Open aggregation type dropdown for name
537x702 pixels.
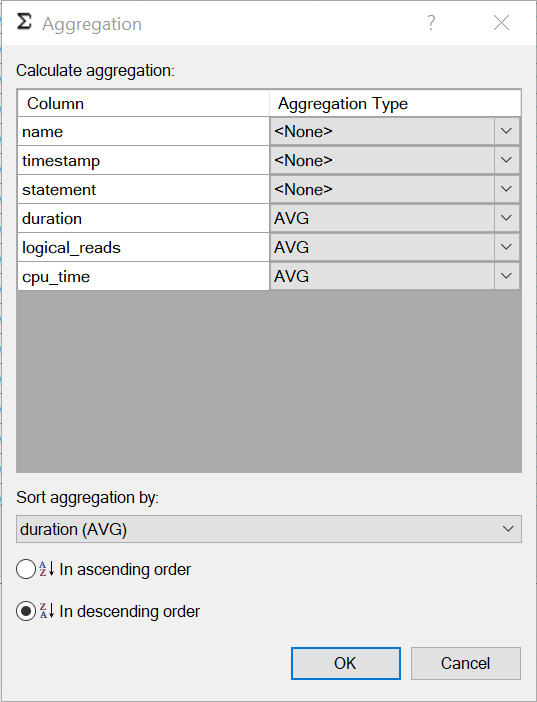point(395,131)
